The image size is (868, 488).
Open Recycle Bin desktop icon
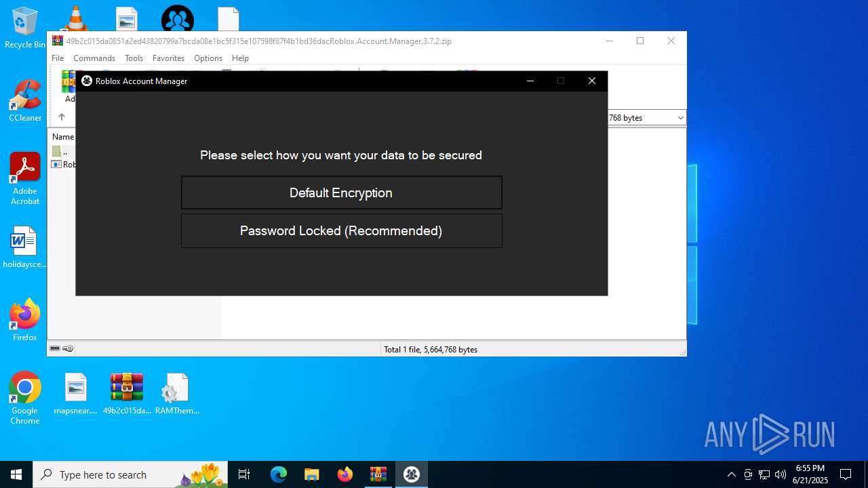25,28
